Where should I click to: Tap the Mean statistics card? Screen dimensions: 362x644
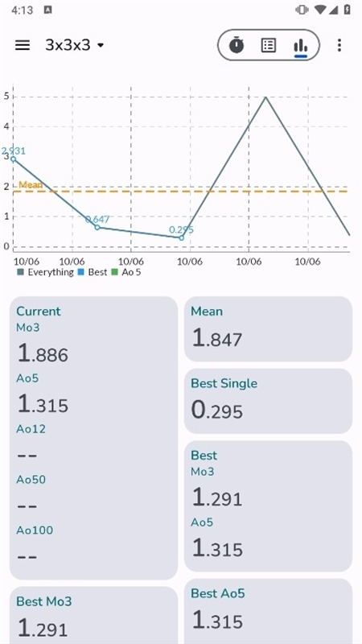click(268, 329)
